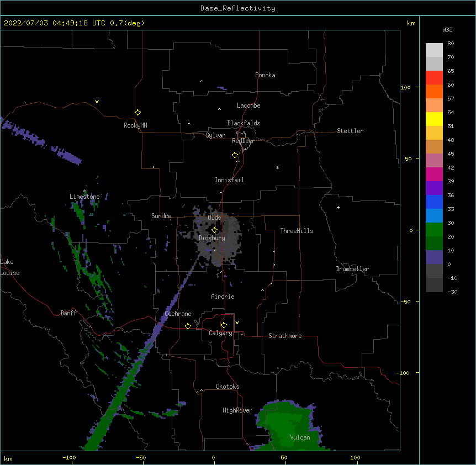Click the caret marker between Calgary and Strathmore

point(242,334)
